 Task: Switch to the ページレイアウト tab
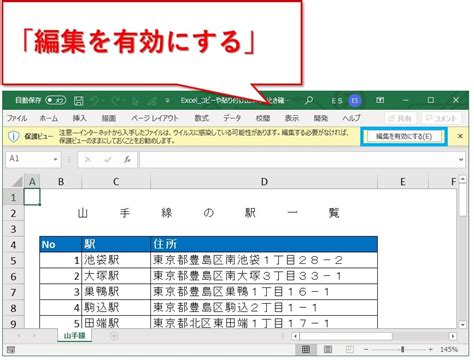[x=155, y=118]
